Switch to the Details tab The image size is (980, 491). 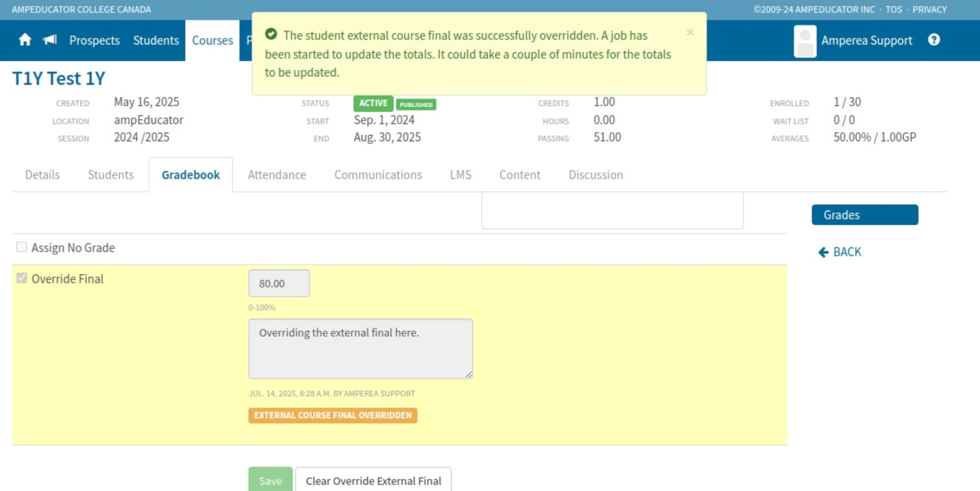click(x=43, y=175)
